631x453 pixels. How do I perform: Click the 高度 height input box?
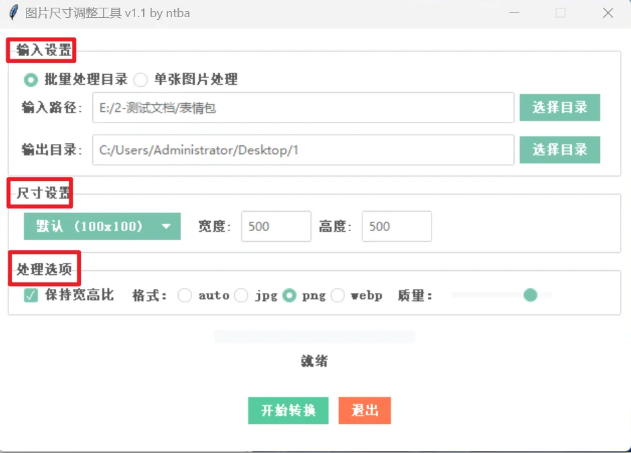click(397, 226)
